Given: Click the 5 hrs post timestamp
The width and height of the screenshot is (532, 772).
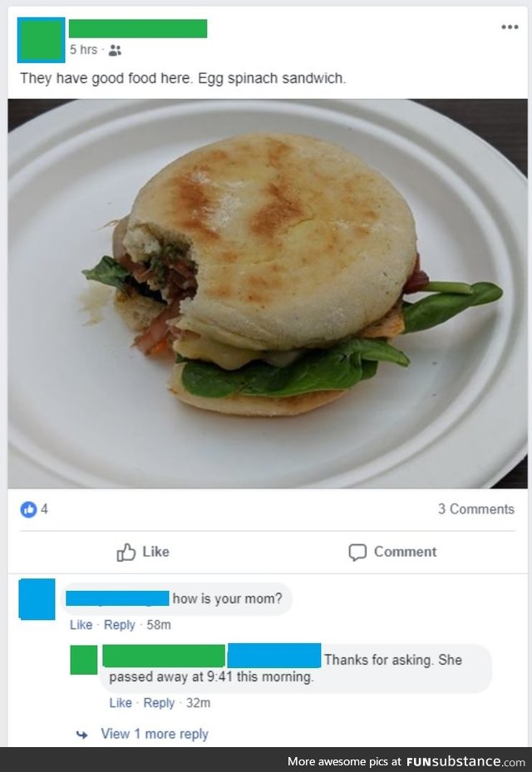Looking at the screenshot, I should (83, 50).
